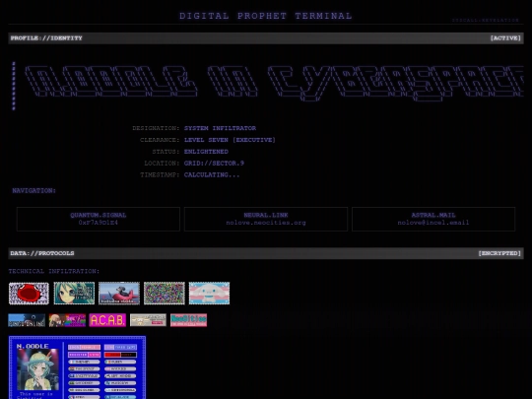Image resolution: width=532 pixels, height=399 pixels.
Task: Click the [ENCRYPTED] status label
Action: pos(499,253)
